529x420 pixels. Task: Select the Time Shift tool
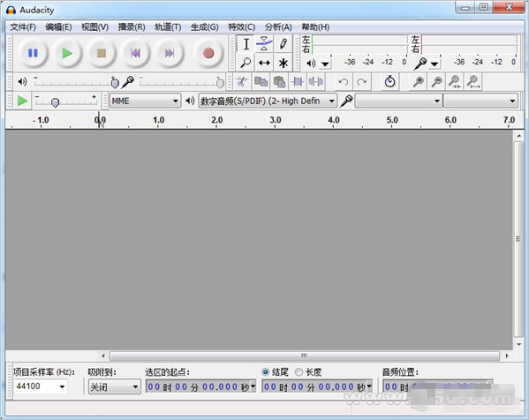pos(264,63)
